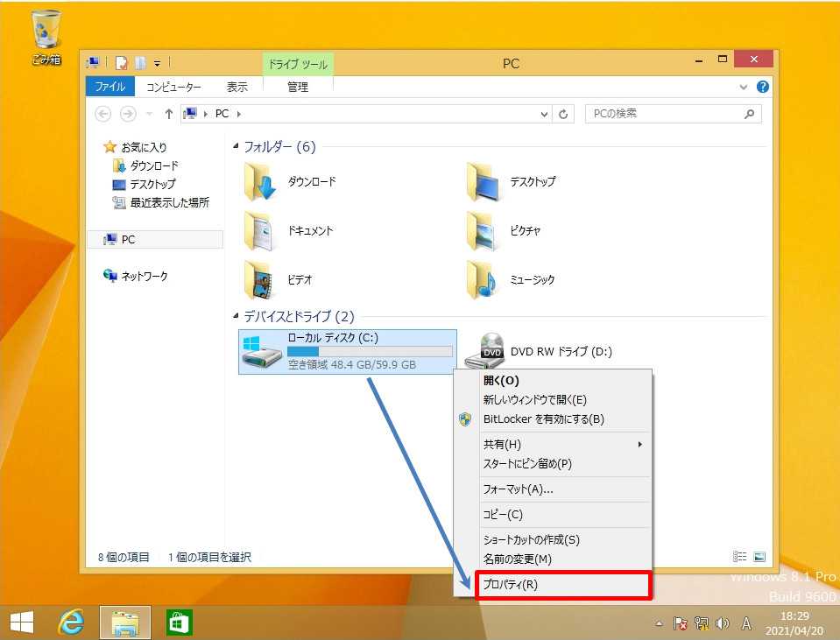Image resolution: width=840 pixels, height=640 pixels.
Task: Select デスクトップ in the navigation pane
Action: tap(144, 184)
